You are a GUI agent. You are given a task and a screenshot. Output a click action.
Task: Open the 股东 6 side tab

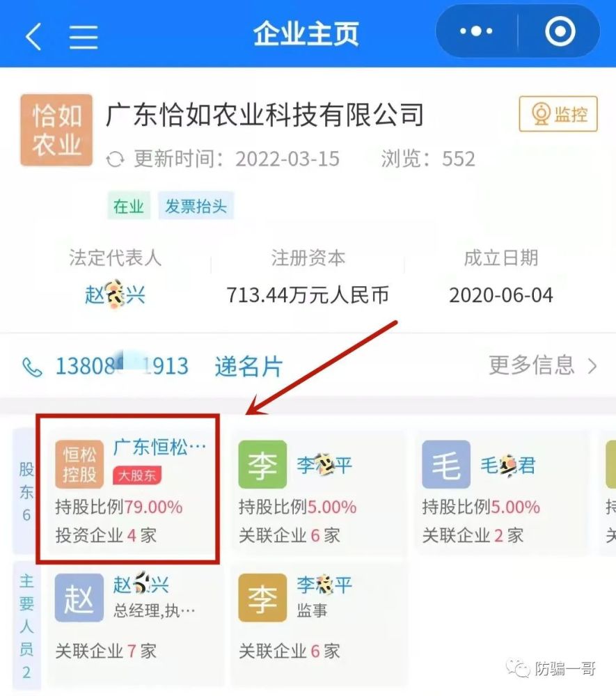pyautogui.click(x=26, y=491)
